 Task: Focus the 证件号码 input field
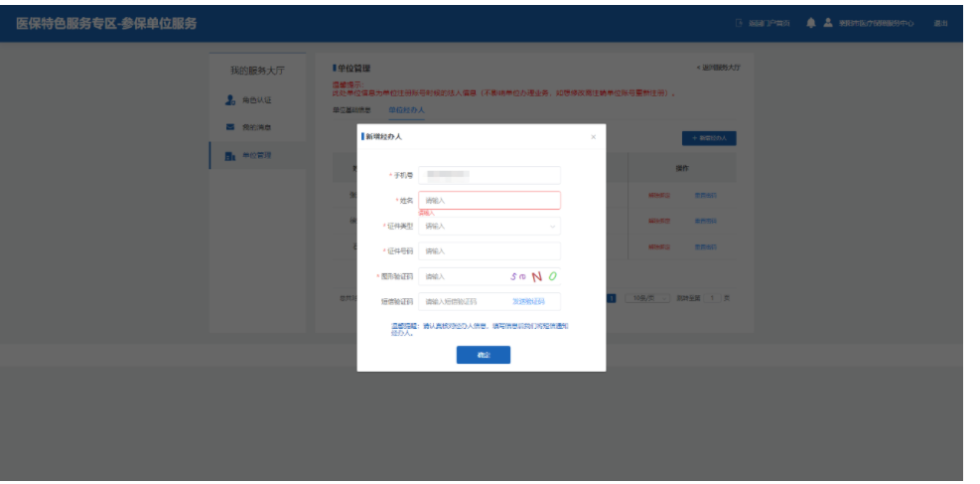click(x=490, y=251)
